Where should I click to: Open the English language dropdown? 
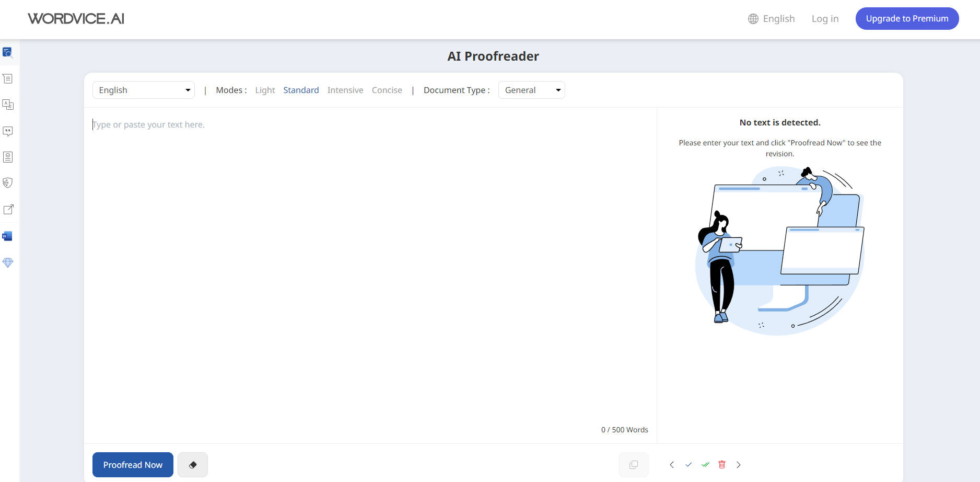[x=143, y=90]
